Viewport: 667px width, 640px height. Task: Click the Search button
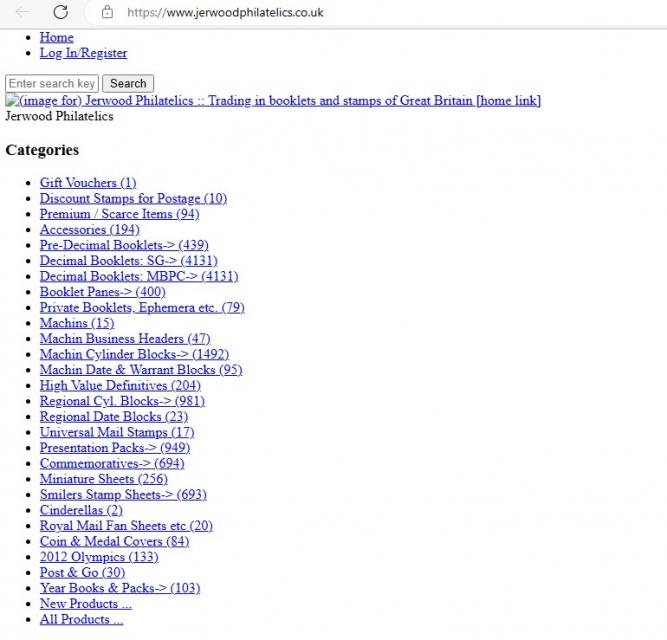[128, 83]
